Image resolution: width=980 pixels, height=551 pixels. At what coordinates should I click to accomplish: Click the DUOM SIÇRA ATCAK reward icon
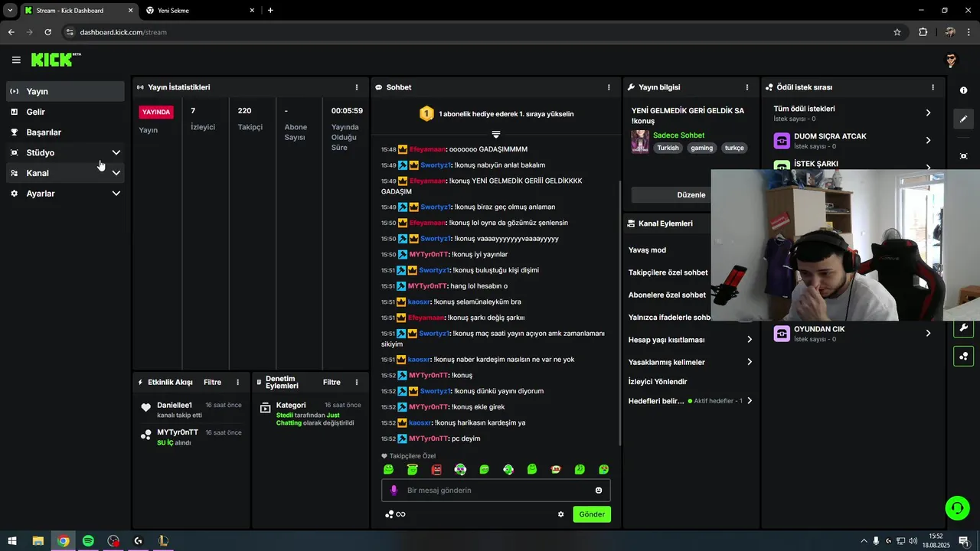point(782,141)
